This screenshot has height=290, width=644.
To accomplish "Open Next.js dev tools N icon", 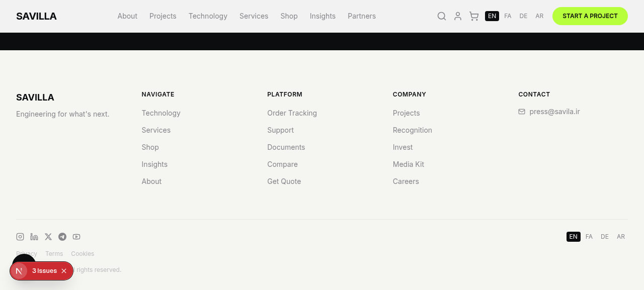I will pyautogui.click(x=19, y=271).
